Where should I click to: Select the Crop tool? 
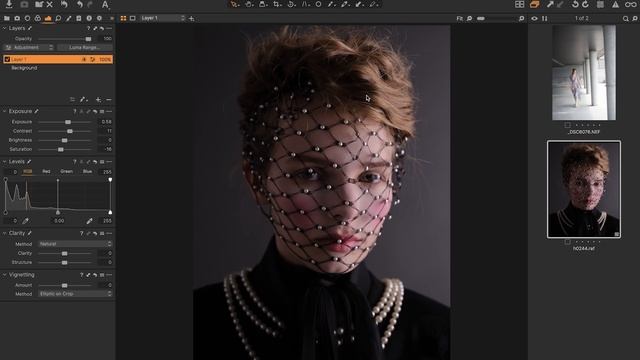[277, 4]
